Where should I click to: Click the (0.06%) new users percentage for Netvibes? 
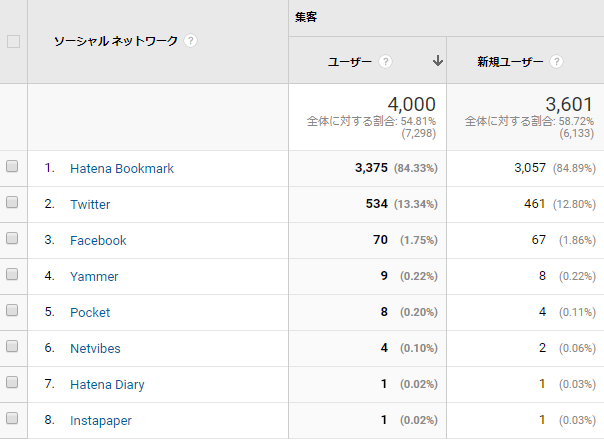coord(577,348)
